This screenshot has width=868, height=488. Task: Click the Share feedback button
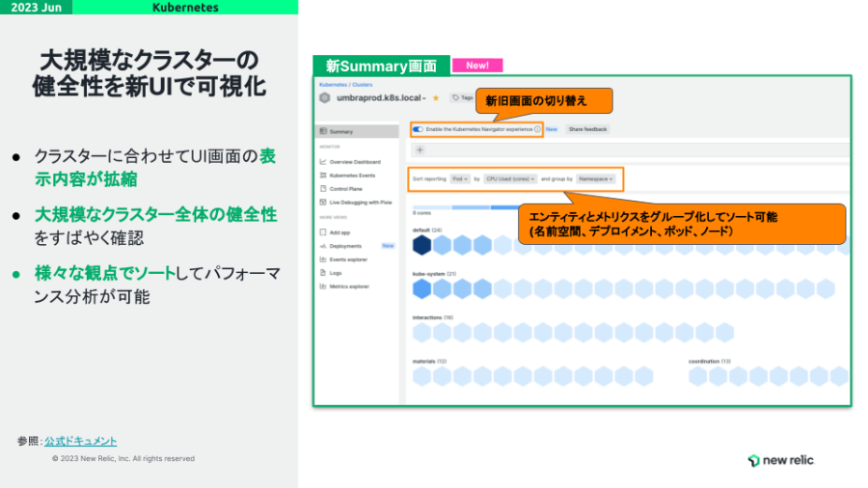[x=588, y=129]
